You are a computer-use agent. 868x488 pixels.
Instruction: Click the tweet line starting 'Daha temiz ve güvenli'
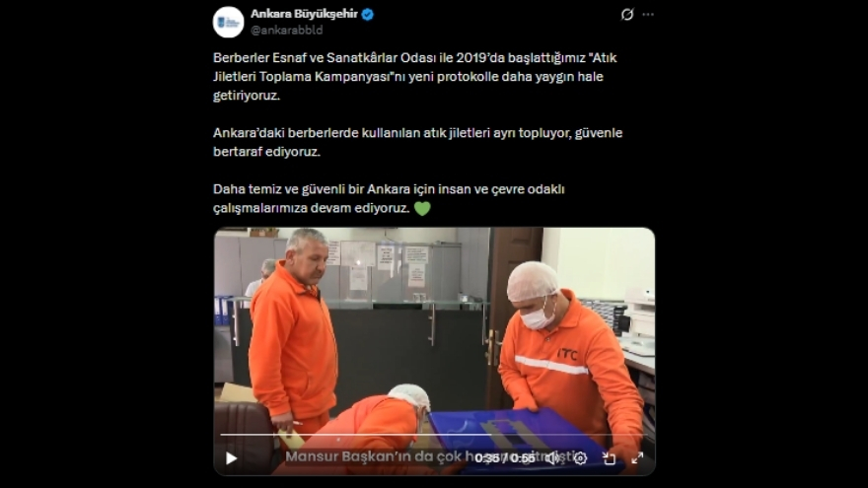[x=389, y=198]
